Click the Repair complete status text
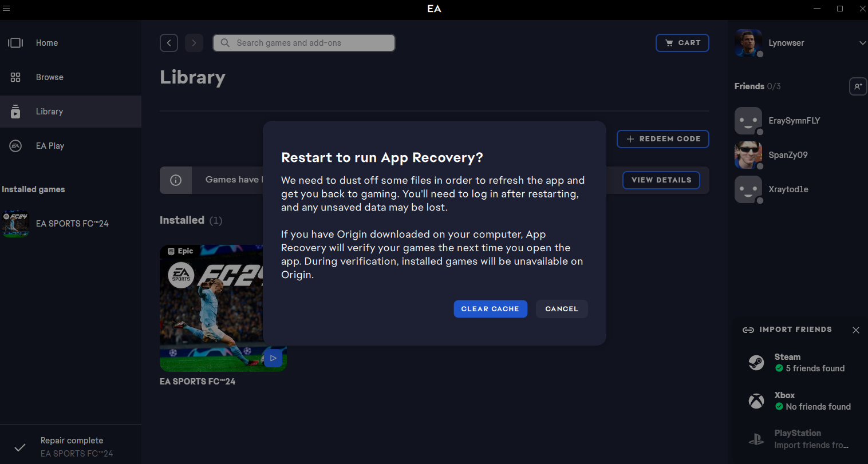The height and width of the screenshot is (464, 868). point(72,441)
